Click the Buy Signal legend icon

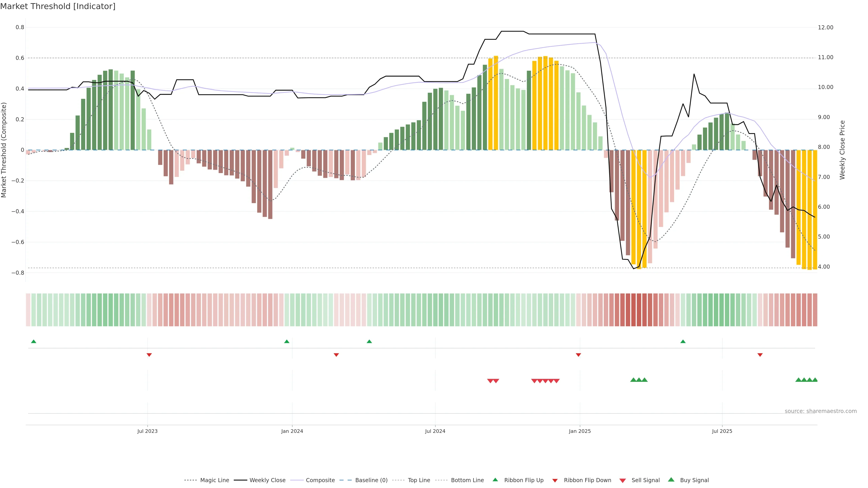point(671,480)
